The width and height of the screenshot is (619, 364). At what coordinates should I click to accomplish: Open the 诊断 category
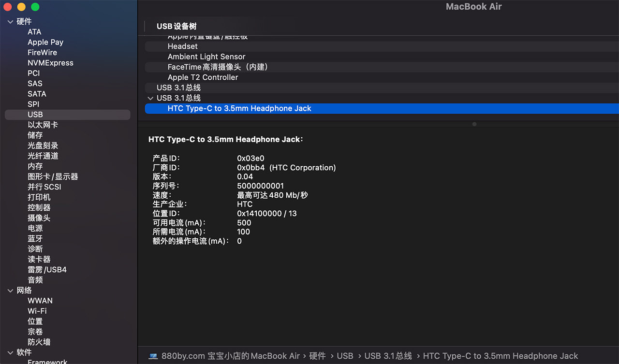point(35,249)
